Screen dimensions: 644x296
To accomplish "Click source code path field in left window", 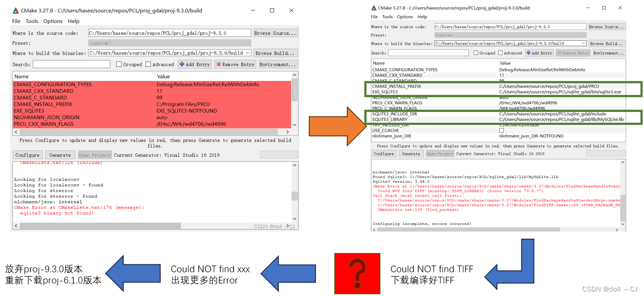I will 170,33.
